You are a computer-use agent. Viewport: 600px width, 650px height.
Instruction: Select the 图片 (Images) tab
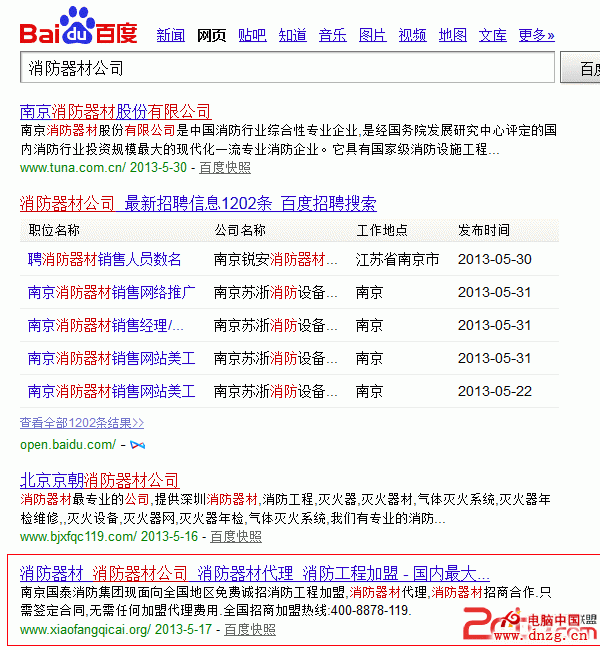tap(372, 36)
